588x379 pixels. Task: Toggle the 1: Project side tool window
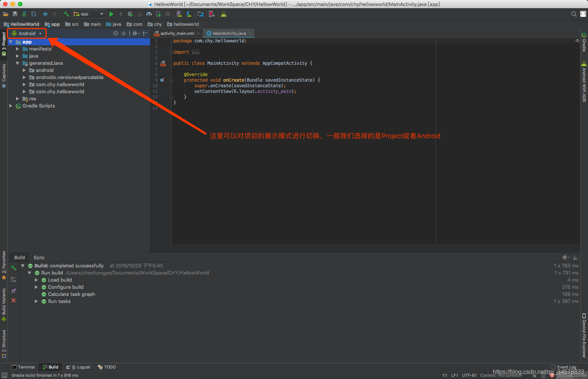(4, 44)
